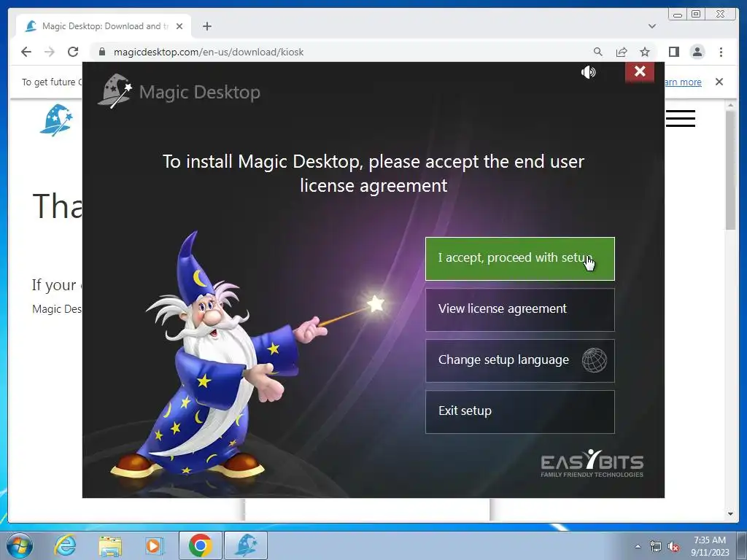Viewport: 747px width, 560px height.
Task: Open Windows Explorer from taskbar
Action: pyautogui.click(x=110, y=545)
